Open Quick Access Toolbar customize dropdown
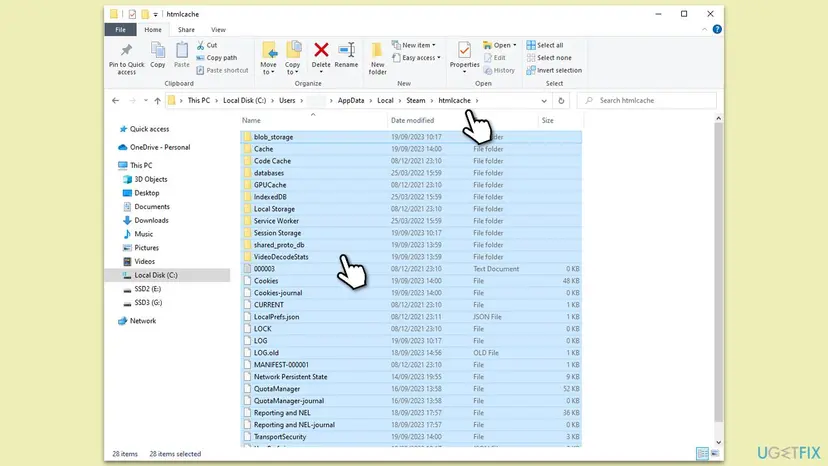The width and height of the screenshot is (828, 466). coord(156,14)
